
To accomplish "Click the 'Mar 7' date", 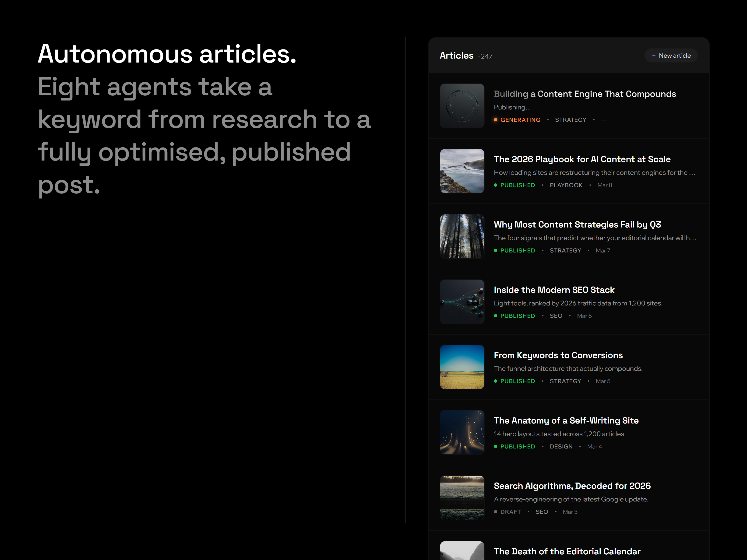I will pos(603,250).
